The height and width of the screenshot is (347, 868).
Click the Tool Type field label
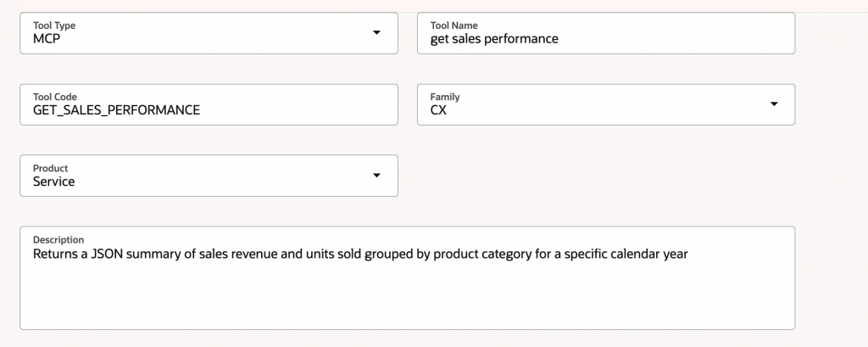point(54,25)
